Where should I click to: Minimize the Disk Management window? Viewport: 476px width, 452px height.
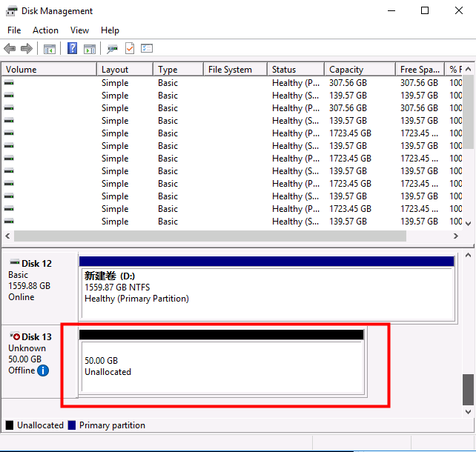click(x=391, y=10)
